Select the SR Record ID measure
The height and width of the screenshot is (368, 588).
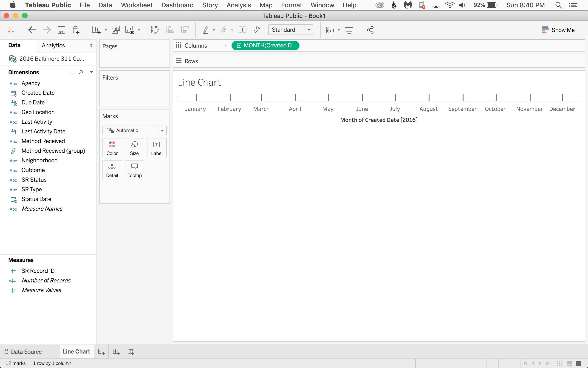click(x=38, y=271)
